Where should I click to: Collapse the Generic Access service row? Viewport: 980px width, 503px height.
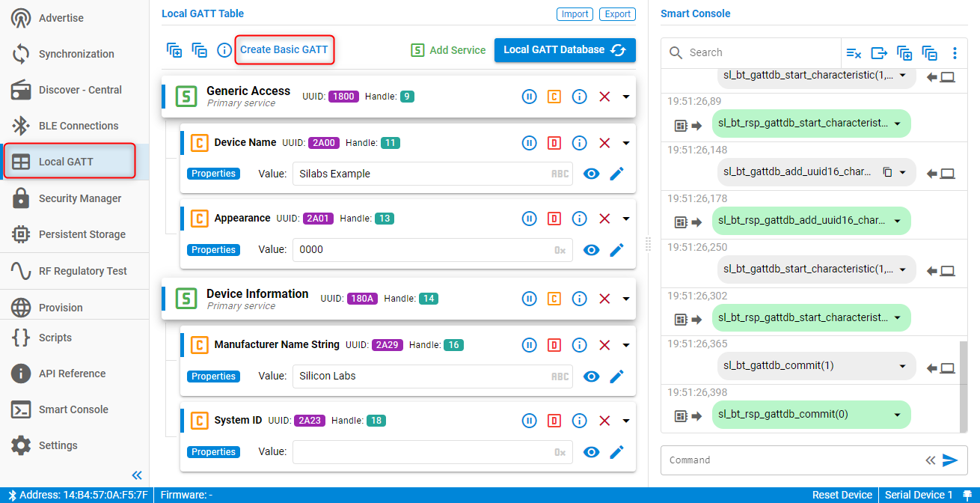[x=625, y=96]
